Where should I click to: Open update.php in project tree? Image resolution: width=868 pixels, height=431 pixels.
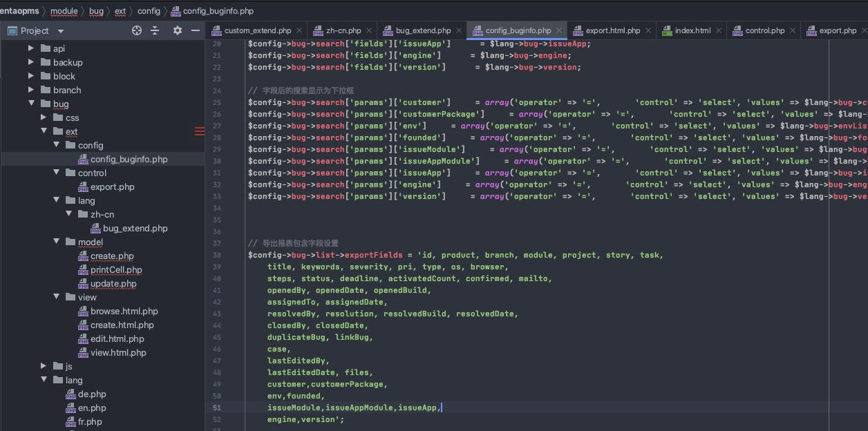pyautogui.click(x=113, y=283)
